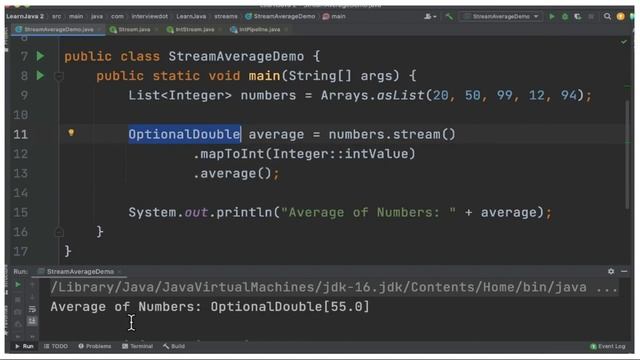Screen dimensions: 640x360
Task: Close the StreamAverageDemo.java tab
Action: [x=99, y=29]
